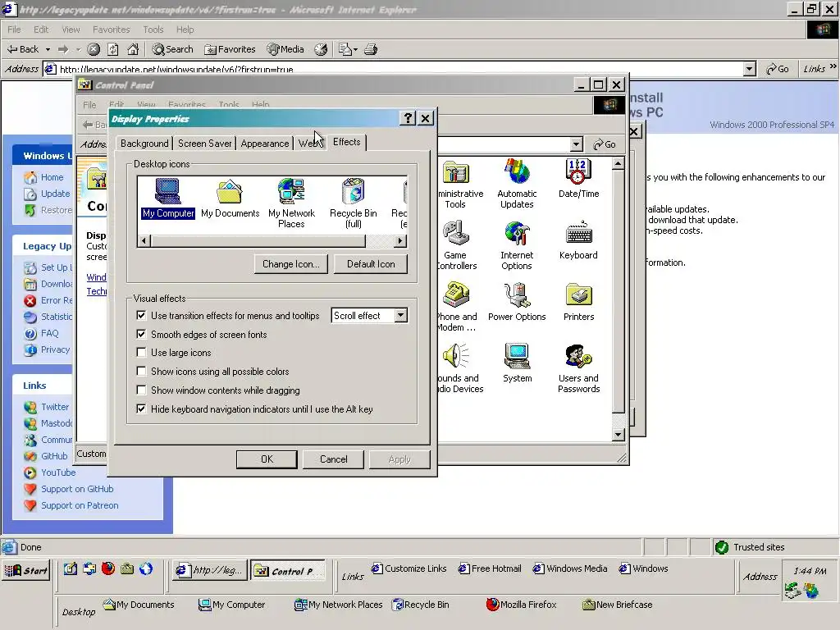Click Cancel in Display Properties
The width and height of the screenshot is (840, 630).
333,459
